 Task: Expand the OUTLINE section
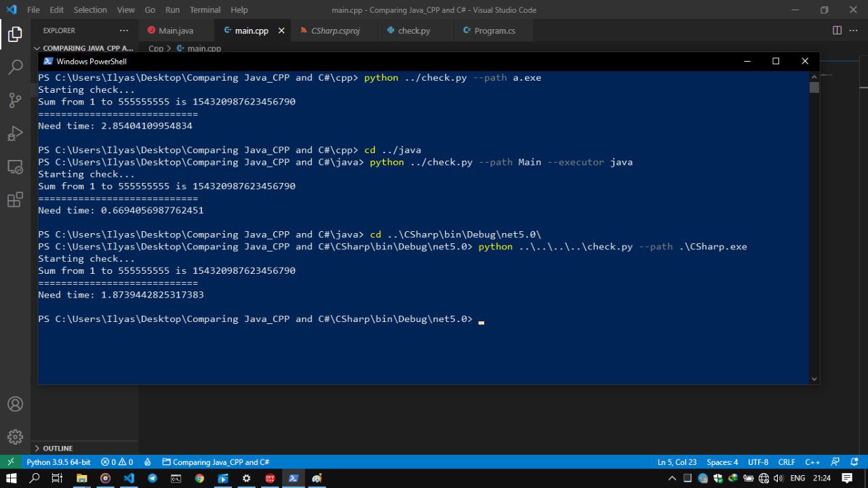85,448
